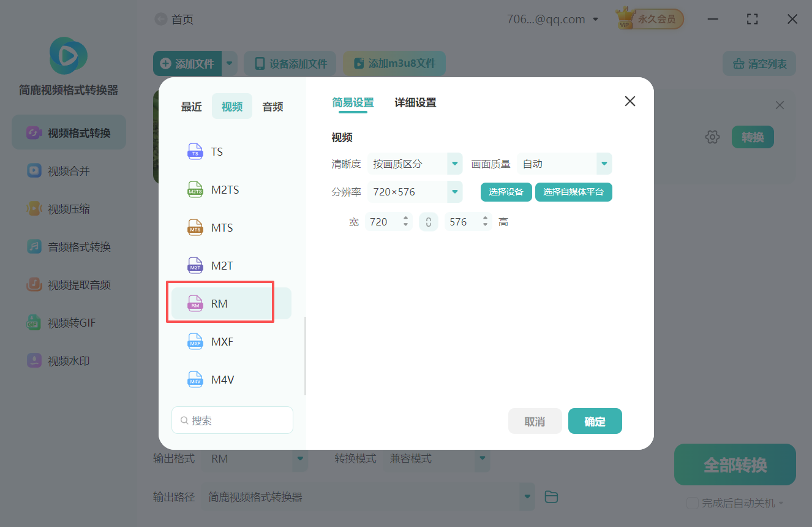The height and width of the screenshot is (527, 812).
Task: Open the account email dropdown
Action: [x=594, y=19]
